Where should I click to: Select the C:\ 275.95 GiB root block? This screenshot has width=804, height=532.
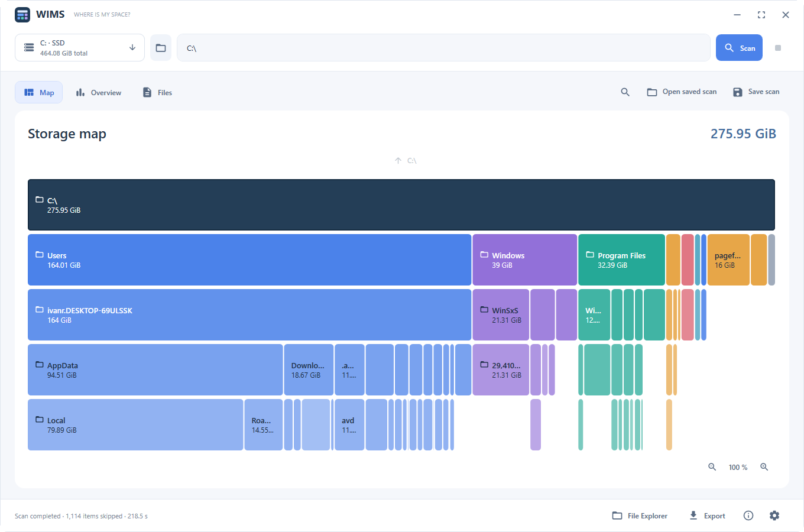[x=401, y=205]
